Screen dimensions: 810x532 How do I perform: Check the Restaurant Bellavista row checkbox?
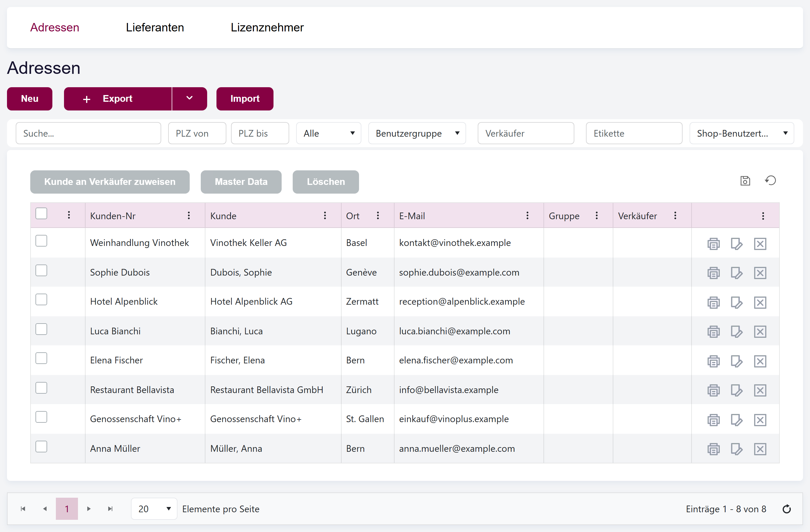41,388
